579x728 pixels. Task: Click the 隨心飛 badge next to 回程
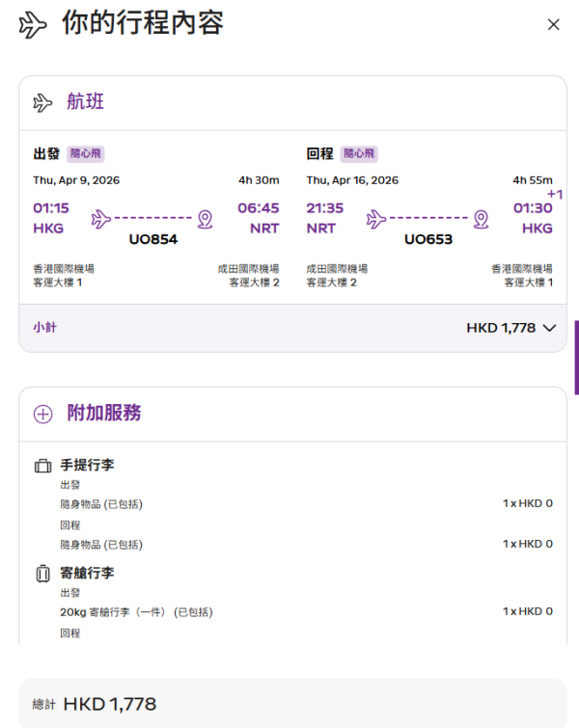(x=359, y=153)
